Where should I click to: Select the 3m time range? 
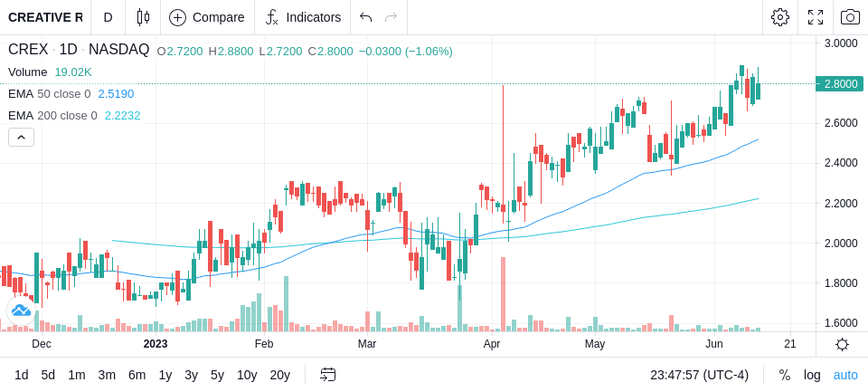107,375
